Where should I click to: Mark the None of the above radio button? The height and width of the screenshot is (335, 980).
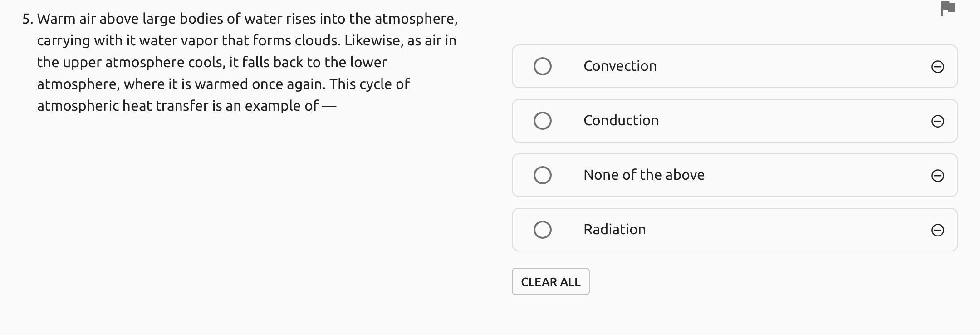(x=542, y=175)
